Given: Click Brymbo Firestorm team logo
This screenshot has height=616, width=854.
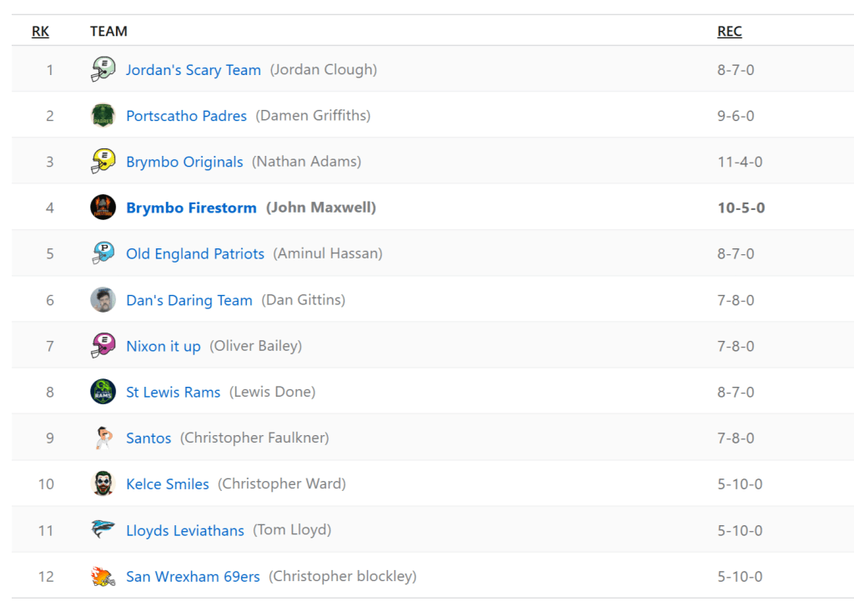Looking at the screenshot, I should [x=103, y=208].
